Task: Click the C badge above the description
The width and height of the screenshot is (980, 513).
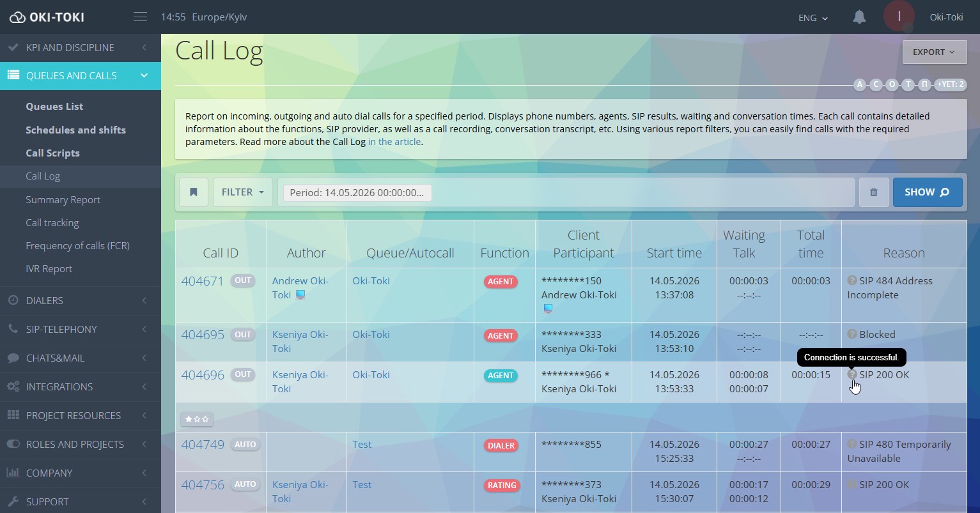Action: pos(876,84)
